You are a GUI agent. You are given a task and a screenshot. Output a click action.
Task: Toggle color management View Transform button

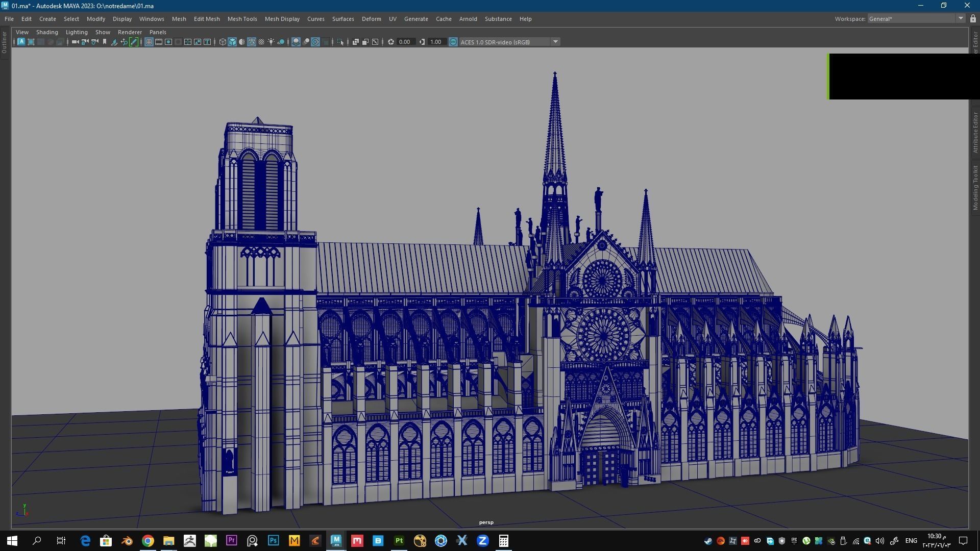click(x=453, y=42)
